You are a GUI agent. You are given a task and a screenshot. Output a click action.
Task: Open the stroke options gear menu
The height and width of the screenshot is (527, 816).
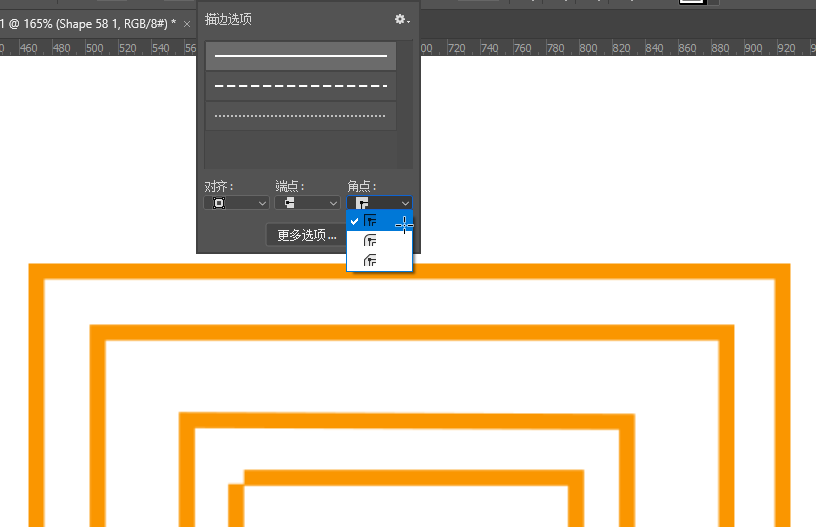point(402,19)
